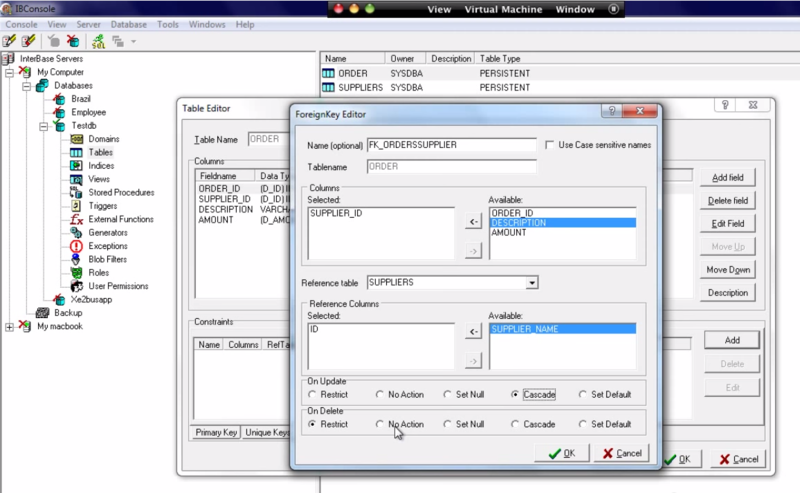Image resolution: width=800 pixels, height=493 pixels.
Task: Cancel the ForeignKey Editor dialog
Action: (x=621, y=453)
